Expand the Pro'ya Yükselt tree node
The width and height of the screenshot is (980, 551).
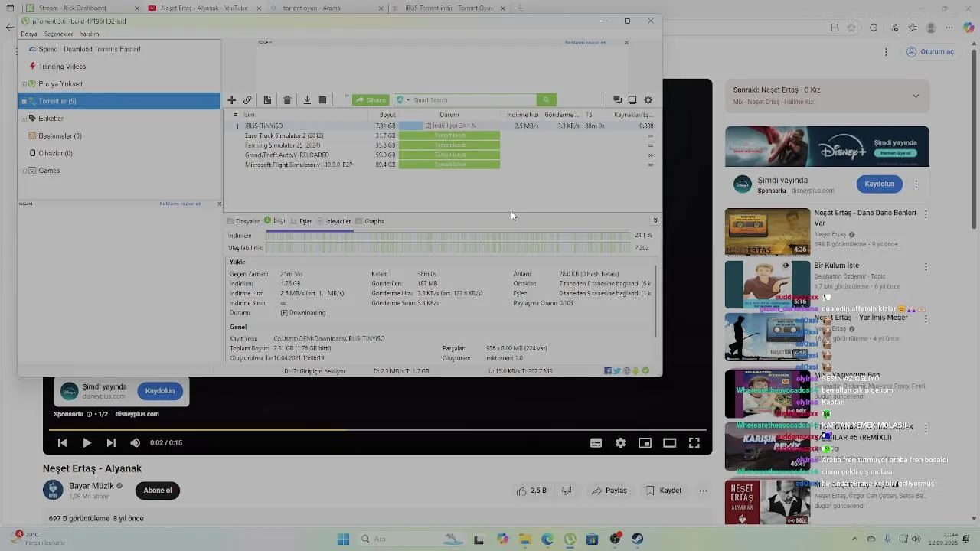pyautogui.click(x=24, y=84)
